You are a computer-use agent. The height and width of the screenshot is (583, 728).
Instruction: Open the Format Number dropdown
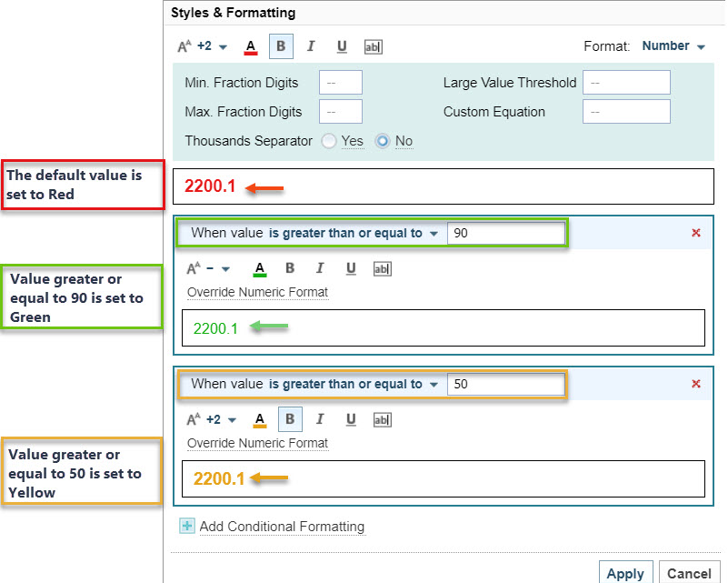[x=673, y=46]
